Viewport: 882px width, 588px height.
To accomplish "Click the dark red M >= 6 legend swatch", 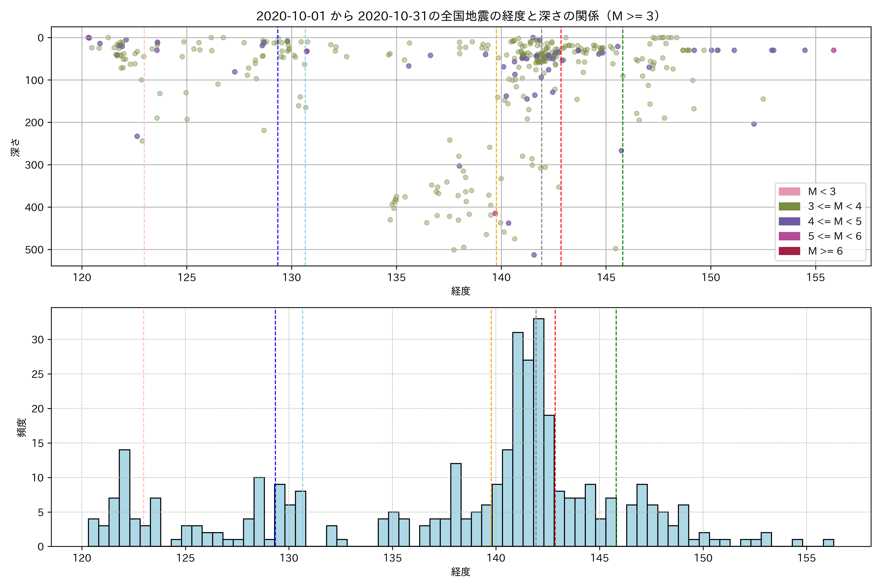I will (789, 251).
